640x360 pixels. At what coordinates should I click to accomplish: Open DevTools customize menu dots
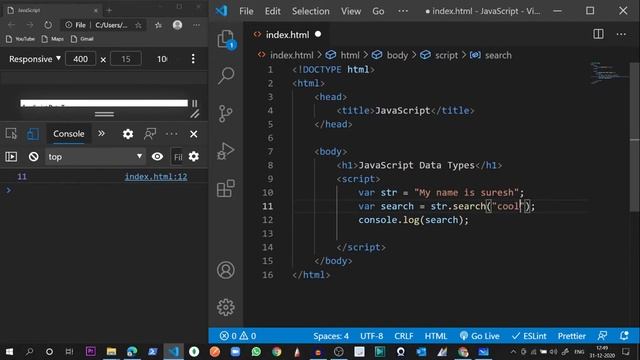(171, 134)
